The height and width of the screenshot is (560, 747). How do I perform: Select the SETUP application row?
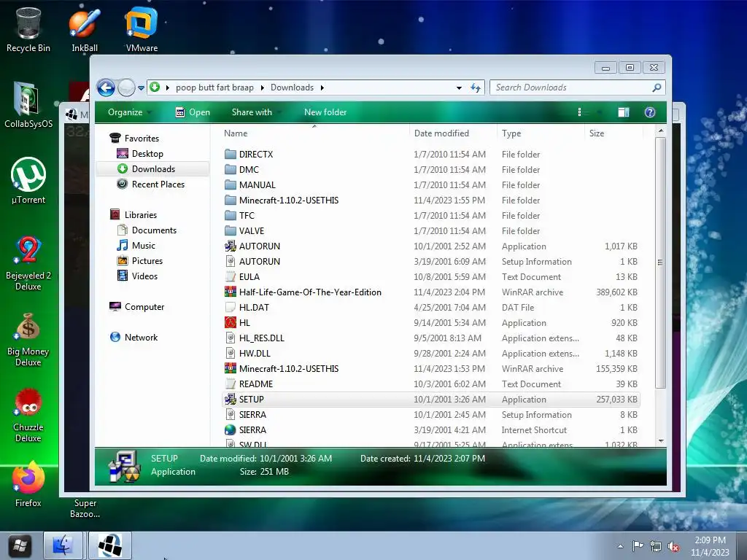(431, 400)
